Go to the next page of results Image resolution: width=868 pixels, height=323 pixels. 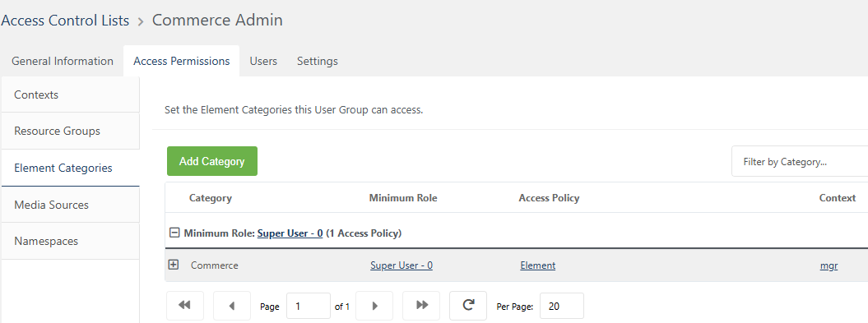(374, 305)
